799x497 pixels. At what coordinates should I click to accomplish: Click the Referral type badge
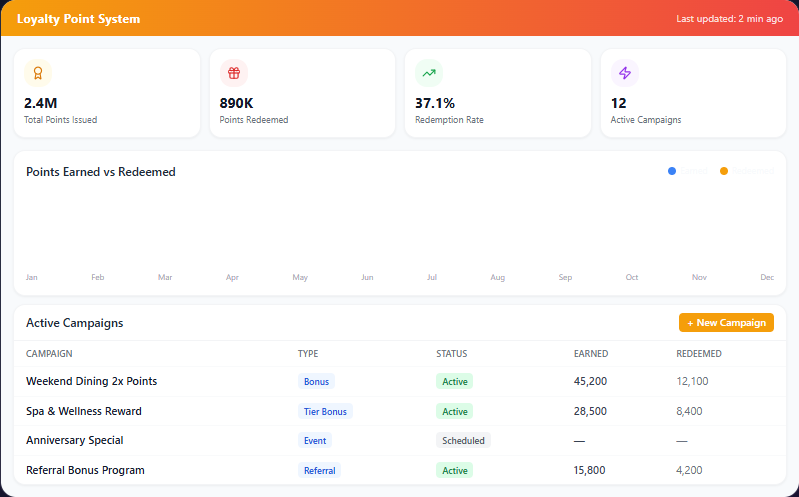(319, 470)
